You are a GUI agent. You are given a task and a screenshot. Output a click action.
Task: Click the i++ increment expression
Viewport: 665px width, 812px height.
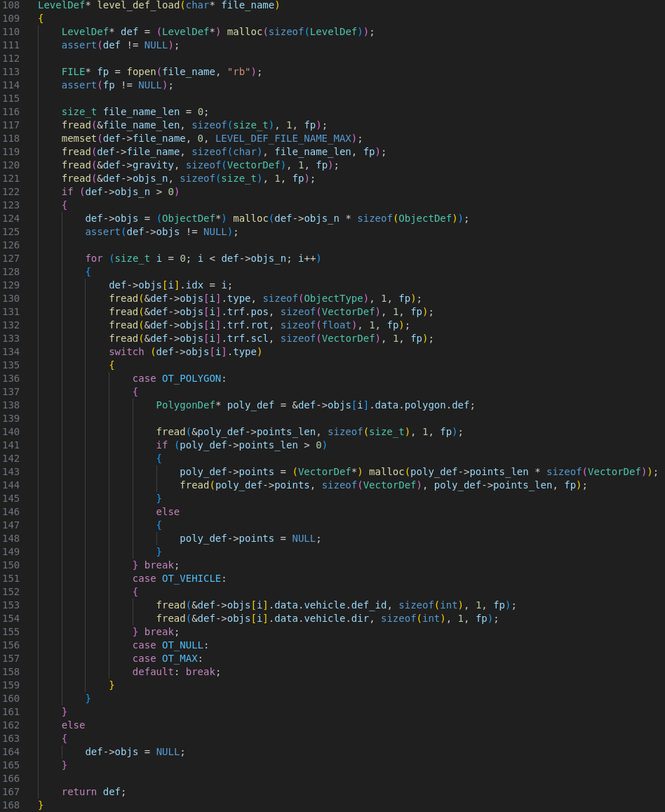pos(307,258)
